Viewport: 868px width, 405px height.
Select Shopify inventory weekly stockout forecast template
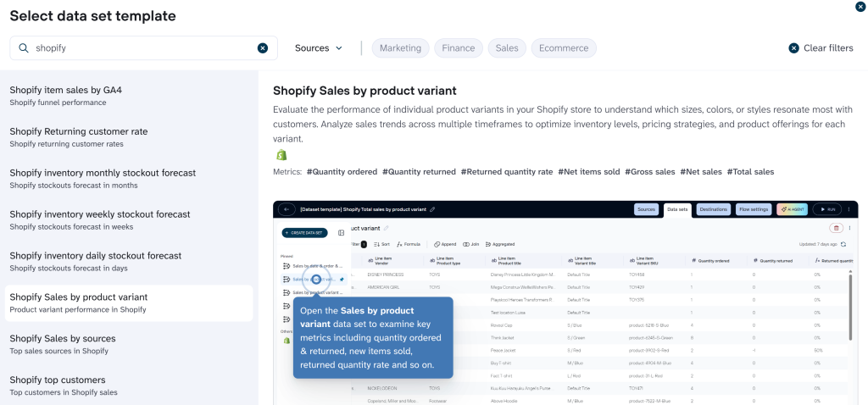[129, 219]
